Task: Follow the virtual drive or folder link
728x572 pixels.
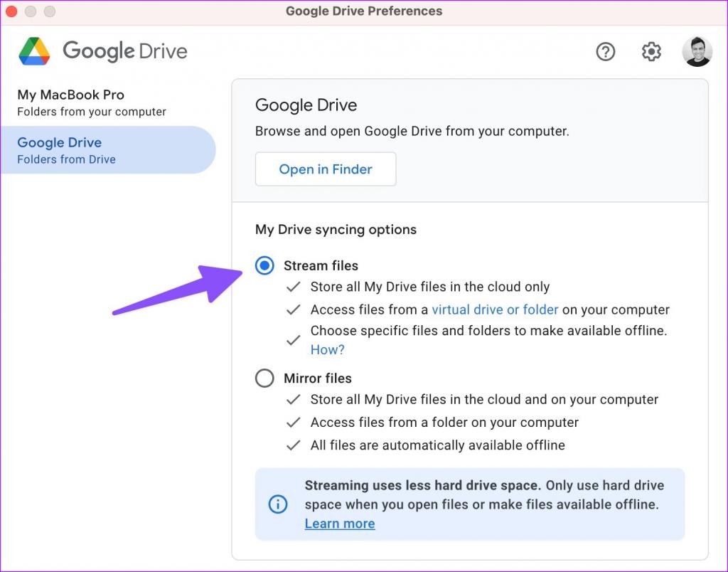Action: [495, 309]
